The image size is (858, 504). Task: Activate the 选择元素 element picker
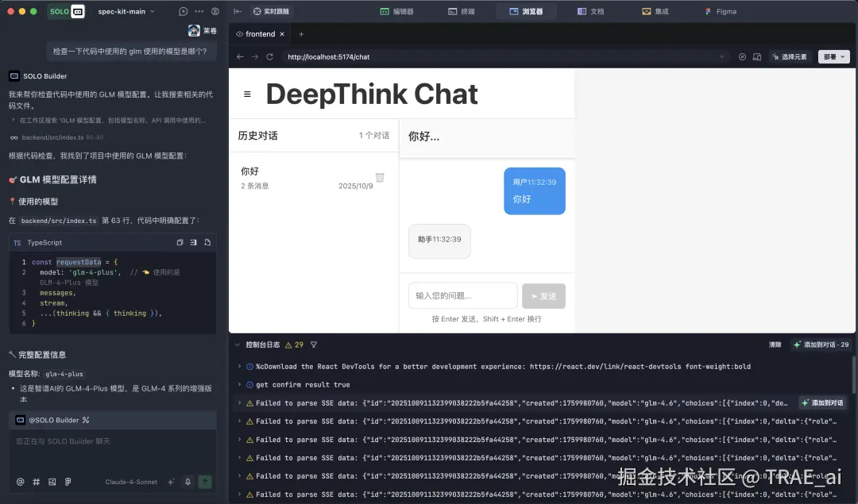tap(790, 57)
